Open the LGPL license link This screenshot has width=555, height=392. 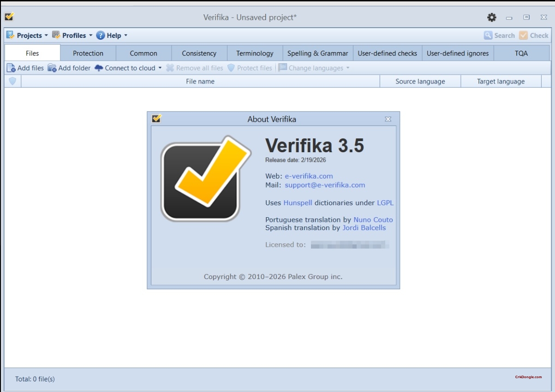(385, 202)
